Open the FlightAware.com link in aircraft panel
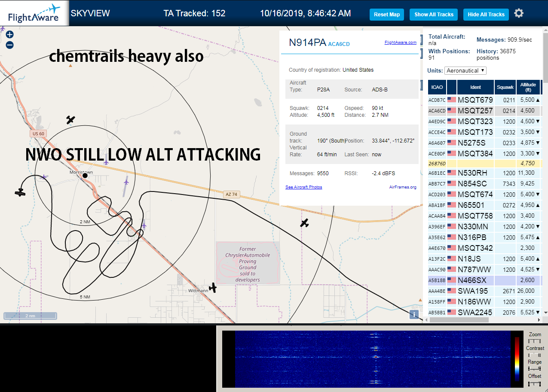This screenshot has height=392, width=548. click(x=400, y=43)
